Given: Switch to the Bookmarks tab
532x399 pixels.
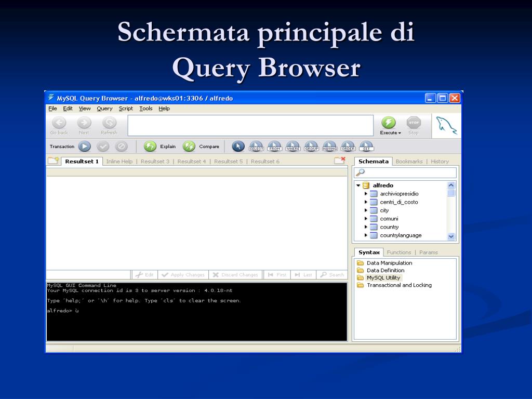Looking at the screenshot, I should (409, 162).
